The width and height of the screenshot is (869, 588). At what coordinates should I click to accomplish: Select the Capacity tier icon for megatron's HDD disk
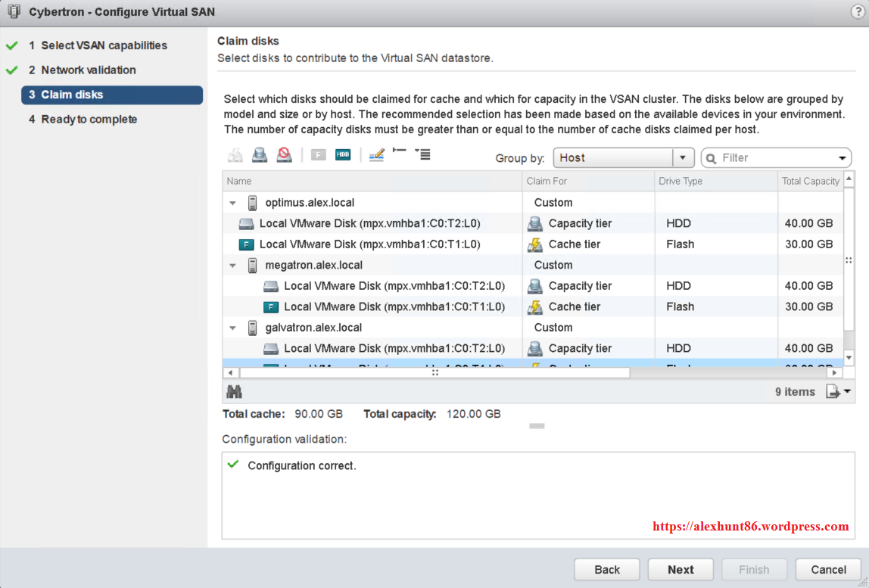pyautogui.click(x=536, y=285)
